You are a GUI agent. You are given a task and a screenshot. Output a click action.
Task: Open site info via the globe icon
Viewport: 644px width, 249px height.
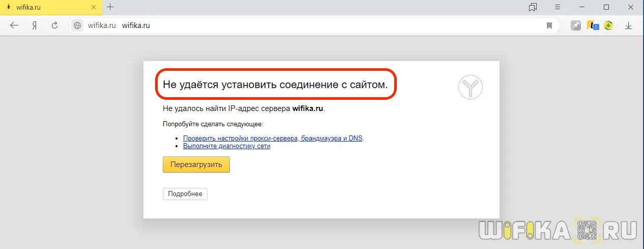[77, 25]
